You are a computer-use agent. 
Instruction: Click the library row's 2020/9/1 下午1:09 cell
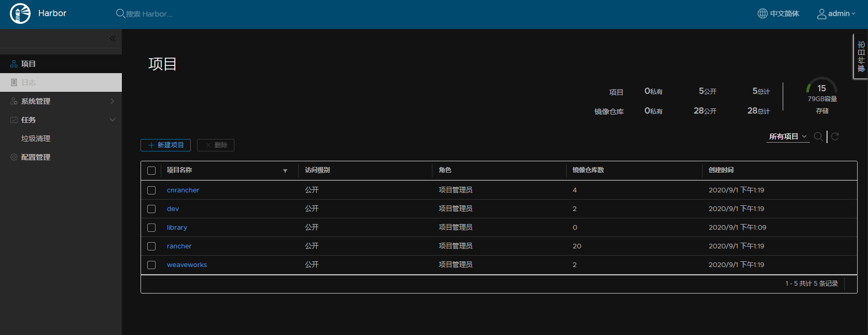tap(737, 228)
